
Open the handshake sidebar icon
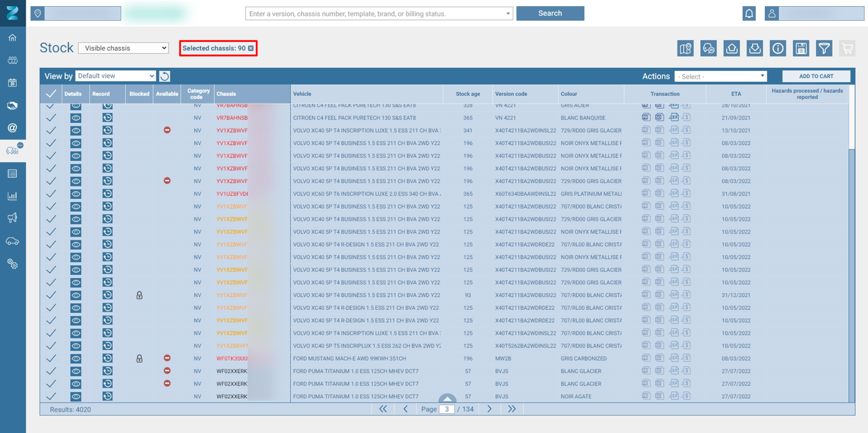point(12,106)
